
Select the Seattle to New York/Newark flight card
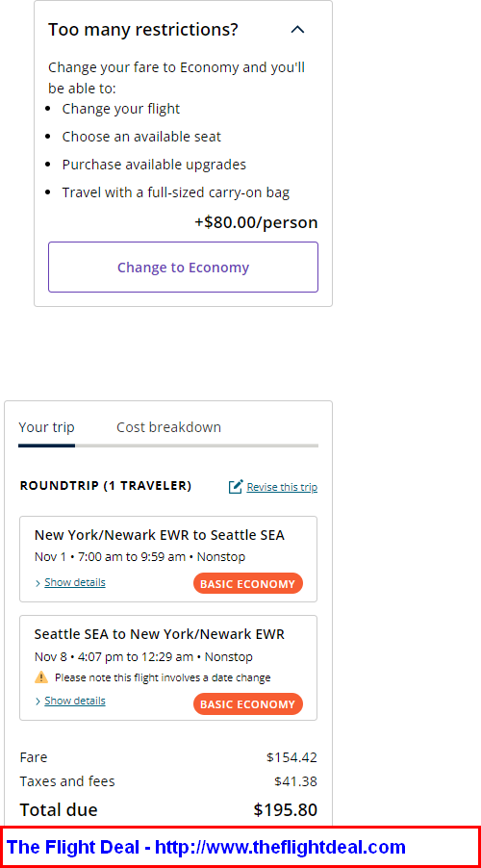[168, 668]
